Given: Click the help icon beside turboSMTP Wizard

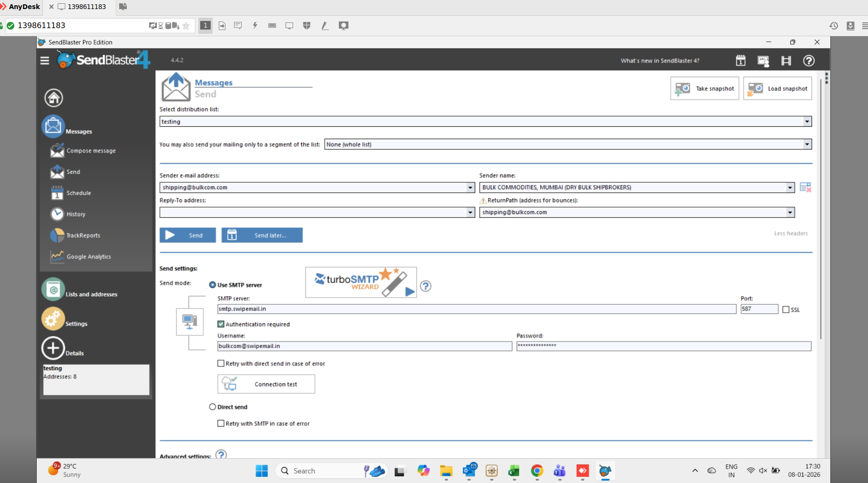Looking at the screenshot, I should click(x=426, y=286).
